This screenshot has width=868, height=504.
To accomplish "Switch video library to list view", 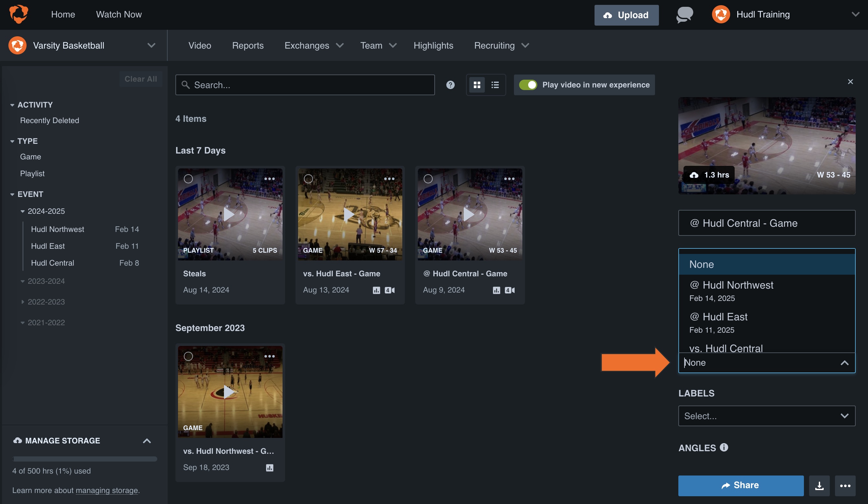I will tap(495, 85).
